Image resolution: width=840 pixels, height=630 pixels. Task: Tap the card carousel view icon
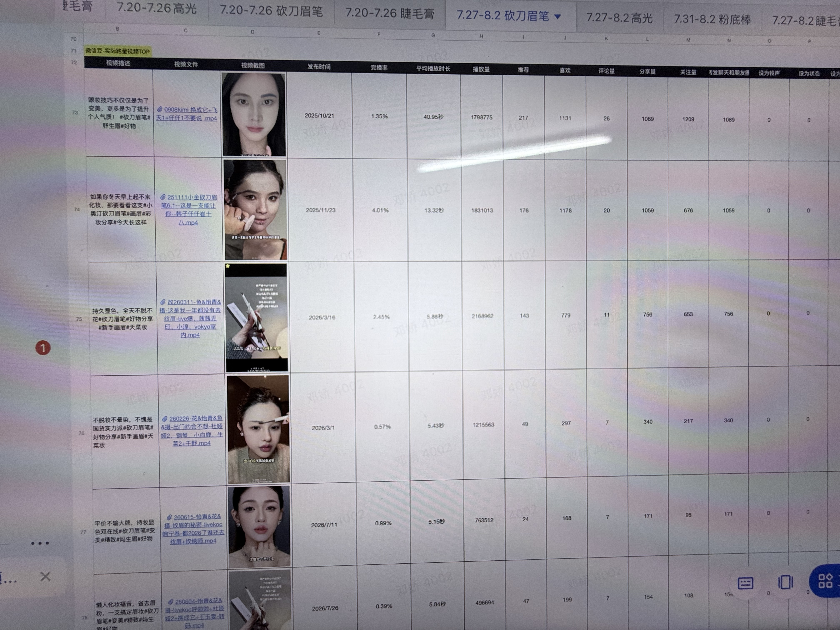(785, 582)
